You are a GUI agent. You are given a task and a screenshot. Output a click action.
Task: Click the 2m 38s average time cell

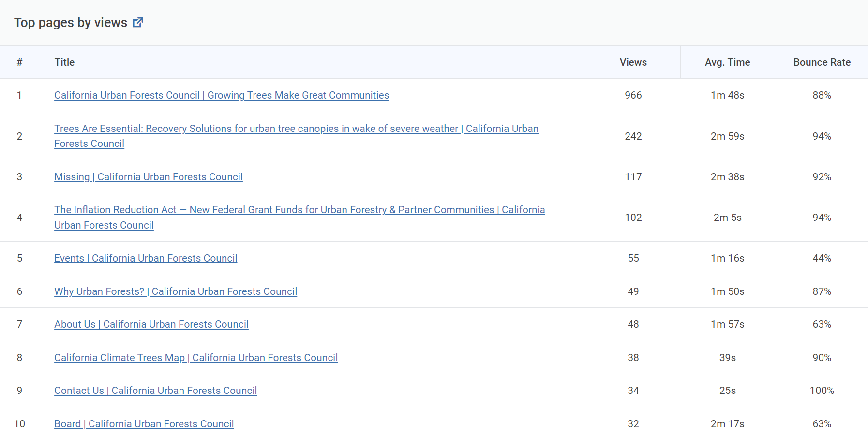coord(728,177)
